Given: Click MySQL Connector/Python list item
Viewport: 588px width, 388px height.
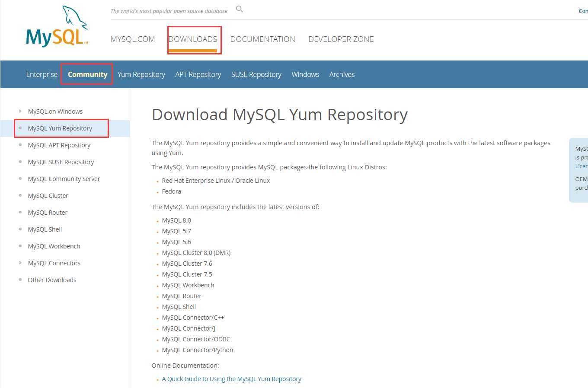Looking at the screenshot, I should (x=198, y=350).
